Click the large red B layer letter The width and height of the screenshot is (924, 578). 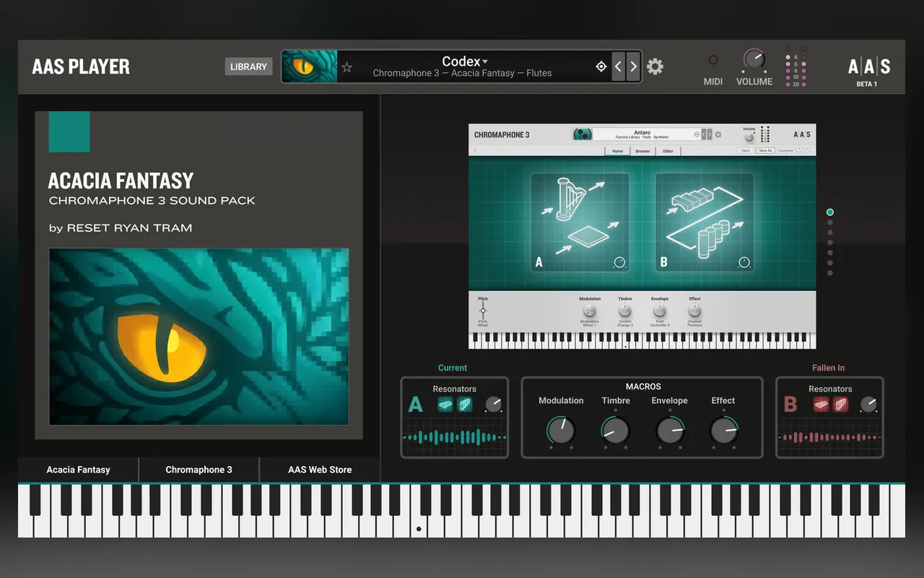tap(790, 405)
